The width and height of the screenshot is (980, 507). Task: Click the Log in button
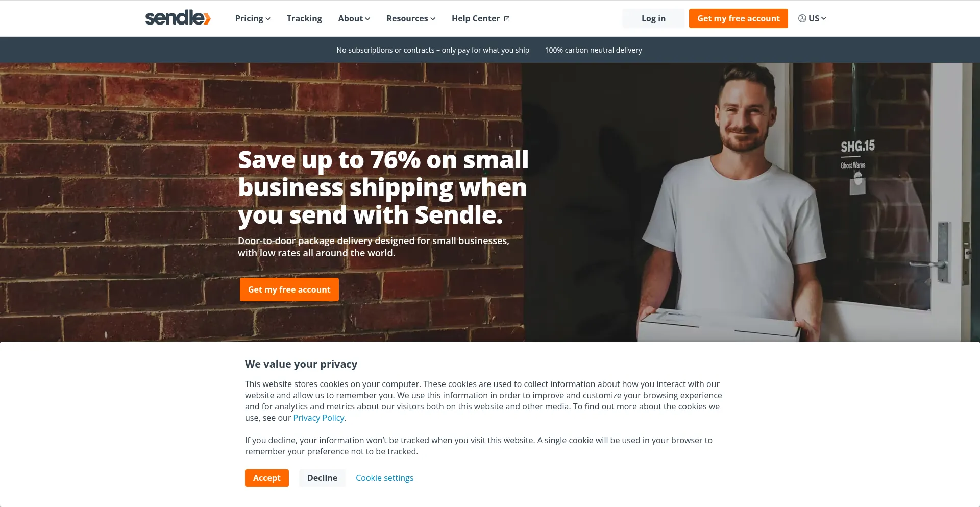click(x=653, y=18)
